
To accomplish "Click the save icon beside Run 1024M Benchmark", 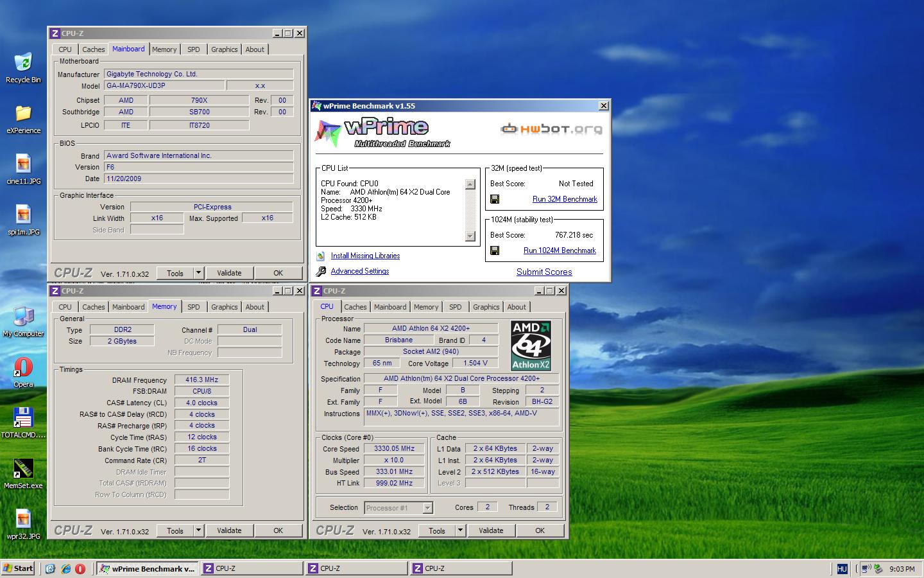I will tap(495, 250).
